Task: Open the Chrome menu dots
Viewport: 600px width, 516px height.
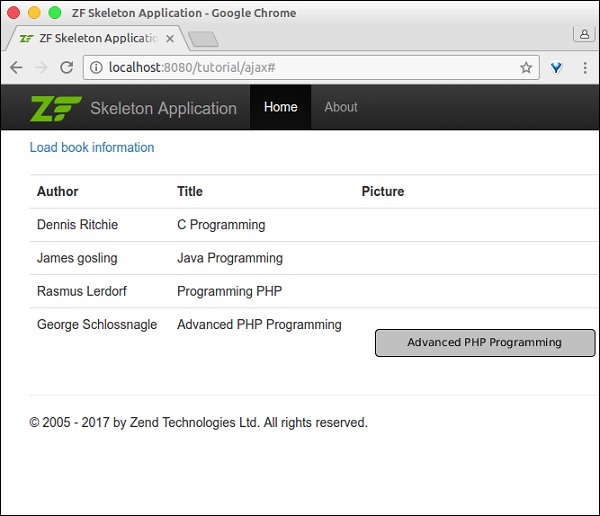Action: coord(585,68)
